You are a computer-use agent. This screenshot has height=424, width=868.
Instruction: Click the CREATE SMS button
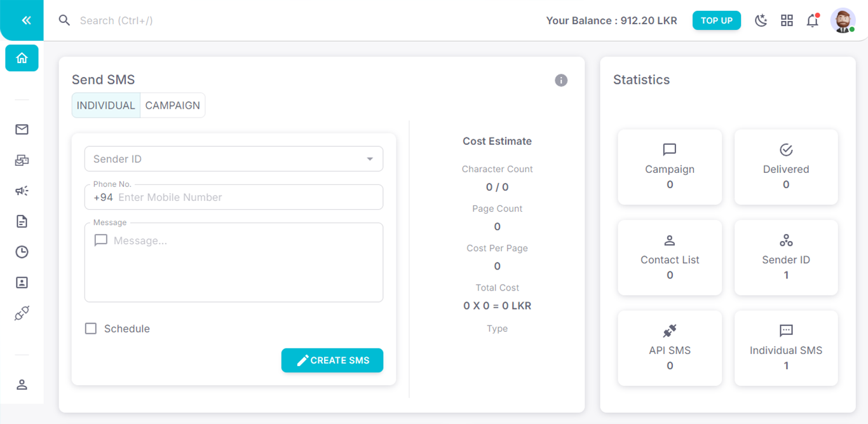(332, 360)
